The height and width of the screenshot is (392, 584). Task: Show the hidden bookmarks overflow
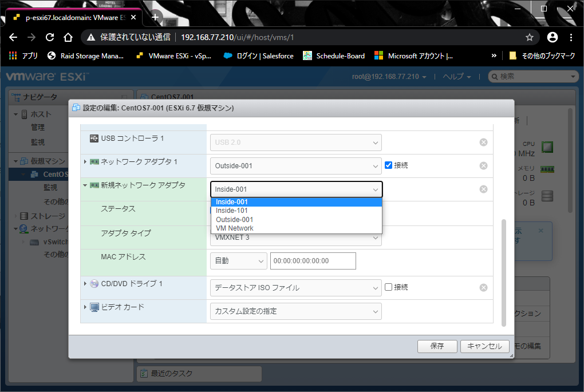pyautogui.click(x=494, y=56)
